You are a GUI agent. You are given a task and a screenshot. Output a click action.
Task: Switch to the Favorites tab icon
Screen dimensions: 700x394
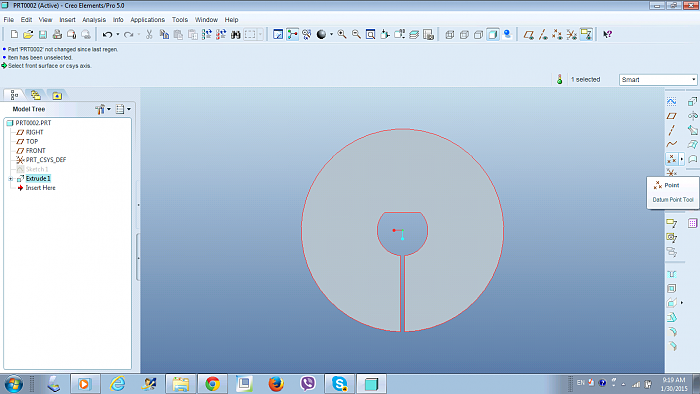click(57, 95)
